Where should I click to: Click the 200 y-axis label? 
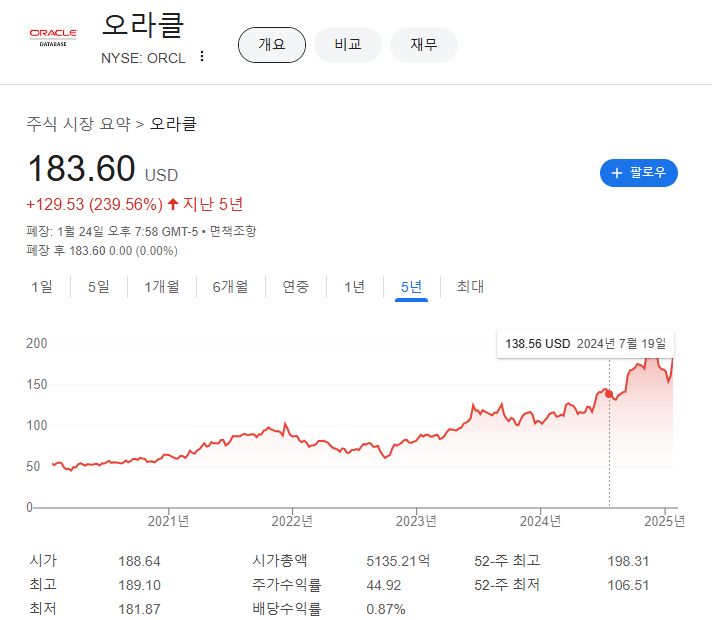click(37, 343)
